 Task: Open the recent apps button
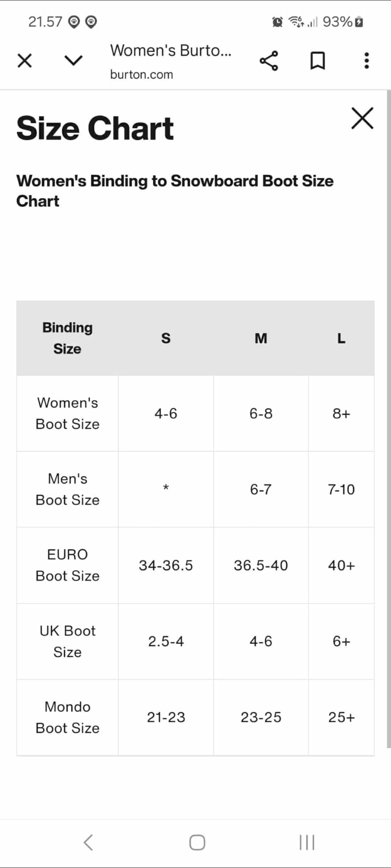point(307,842)
